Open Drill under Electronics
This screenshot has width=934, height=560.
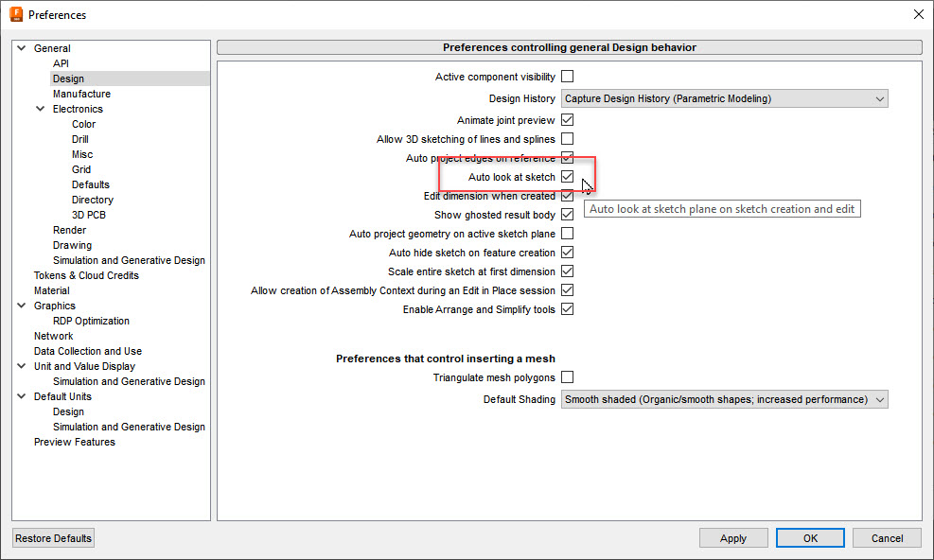79,139
